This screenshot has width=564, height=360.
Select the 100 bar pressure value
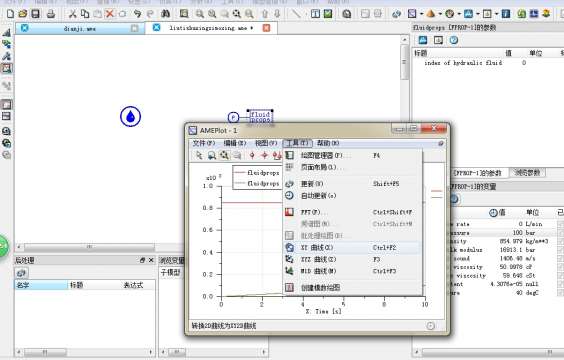click(517, 233)
